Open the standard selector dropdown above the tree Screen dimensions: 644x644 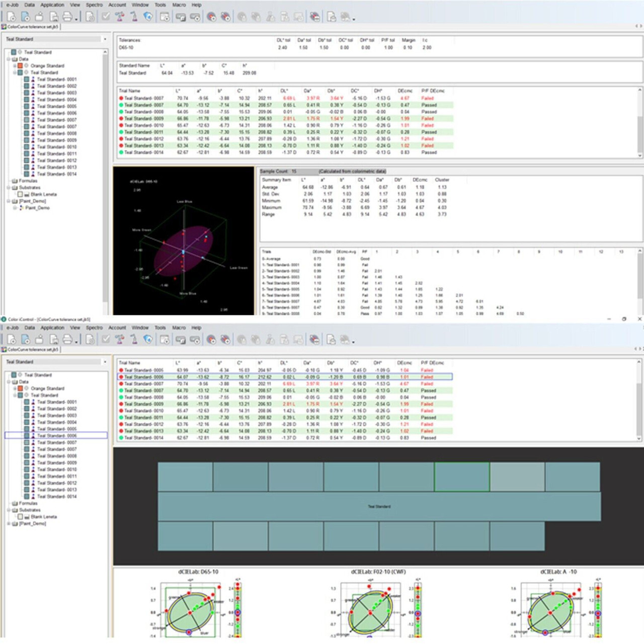(105, 39)
